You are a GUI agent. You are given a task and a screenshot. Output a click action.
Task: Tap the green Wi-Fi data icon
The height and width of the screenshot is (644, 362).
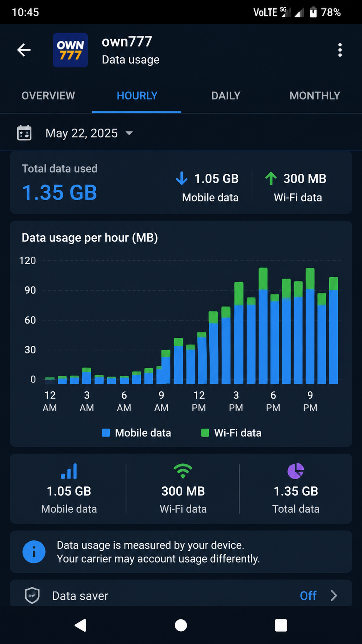click(183, 471)
